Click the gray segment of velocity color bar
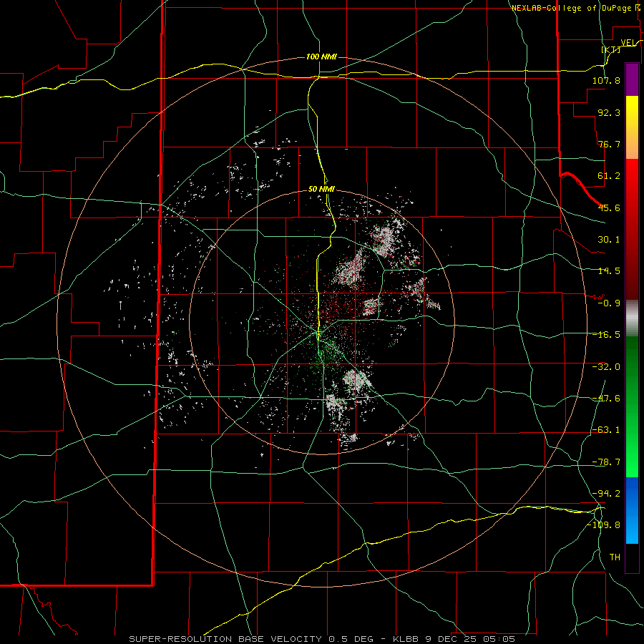Screen dimensions: 644x644 632,318
